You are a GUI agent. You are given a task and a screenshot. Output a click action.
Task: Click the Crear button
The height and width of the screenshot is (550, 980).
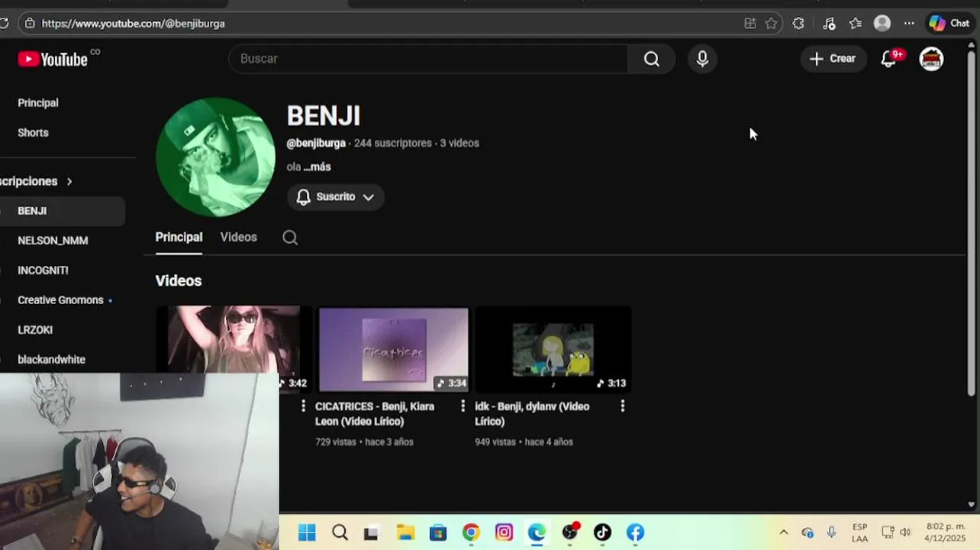tap(833, 59)
